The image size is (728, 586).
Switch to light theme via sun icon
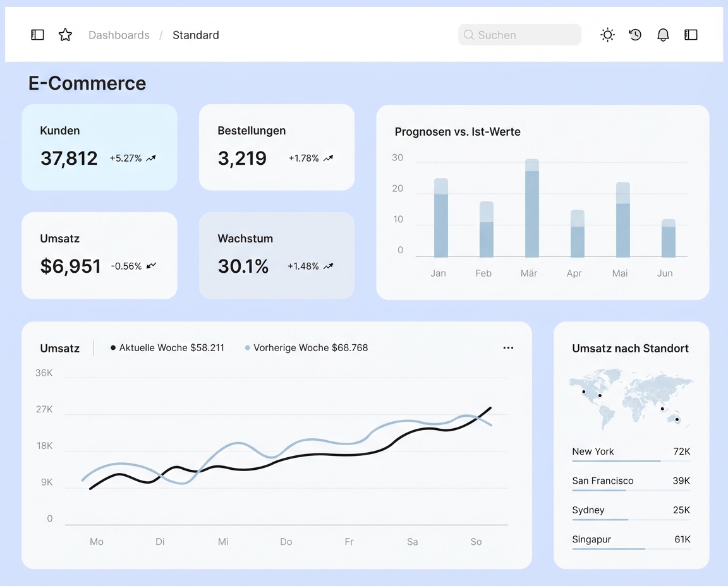click(607, 35)
